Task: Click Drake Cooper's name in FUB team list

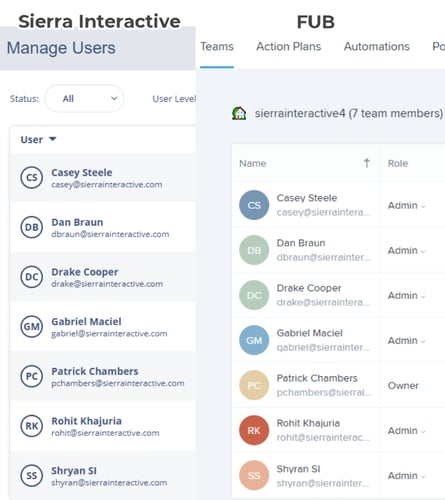Action: tap(309, 288)
